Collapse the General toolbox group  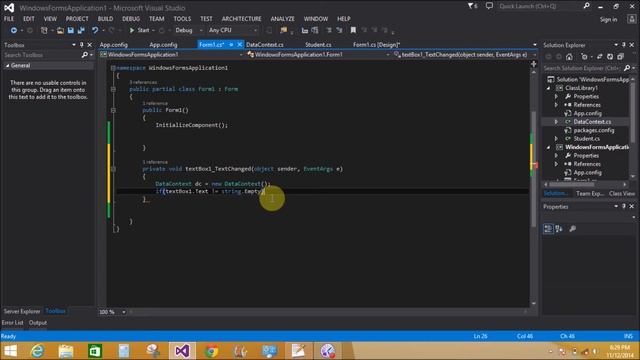[7, 65]
